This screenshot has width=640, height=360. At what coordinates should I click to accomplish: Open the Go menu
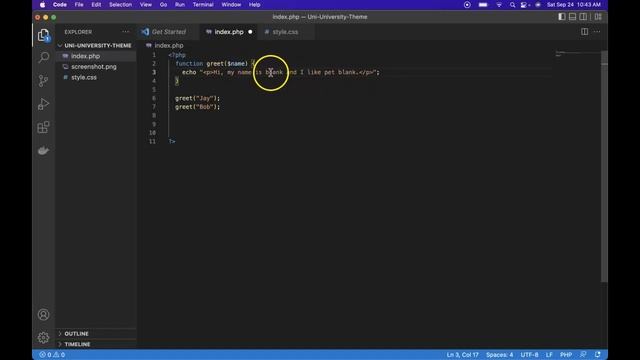pyautogui.click(x=163, y=5)
